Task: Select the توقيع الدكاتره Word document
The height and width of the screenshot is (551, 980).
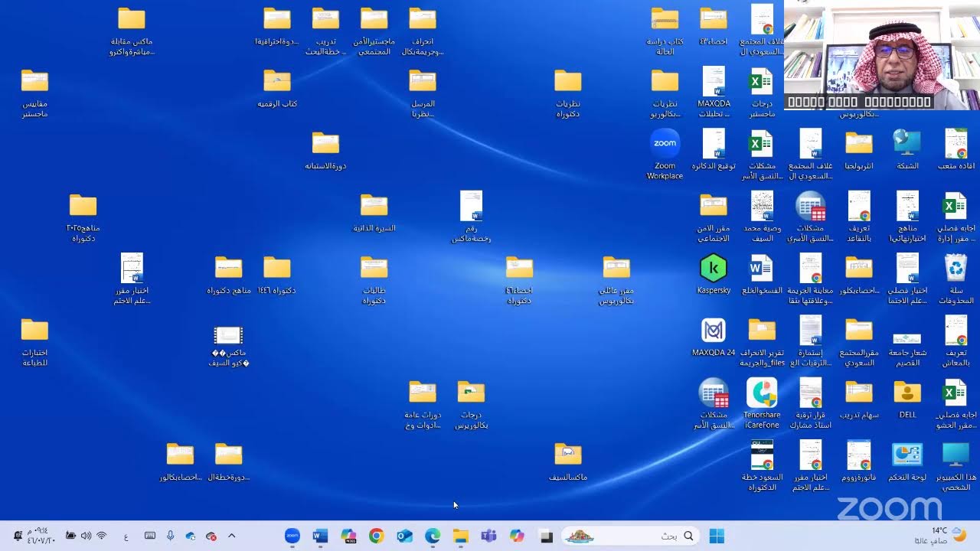Action: [714, 149]
